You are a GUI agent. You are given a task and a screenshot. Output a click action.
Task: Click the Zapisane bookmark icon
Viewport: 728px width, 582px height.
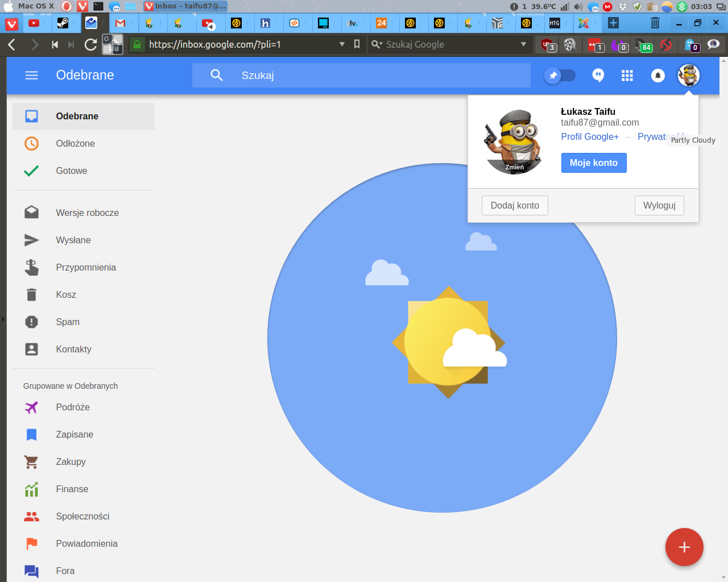tap(32, 434)
